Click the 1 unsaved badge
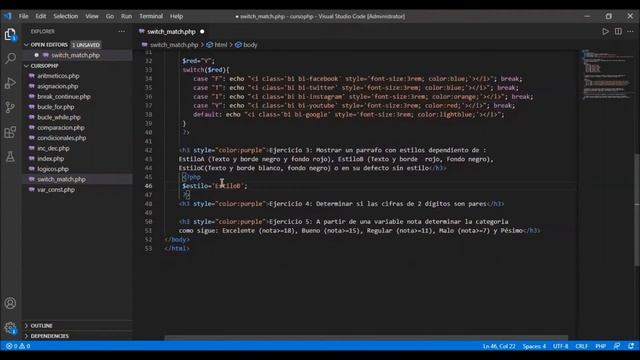 pos(86,44)
